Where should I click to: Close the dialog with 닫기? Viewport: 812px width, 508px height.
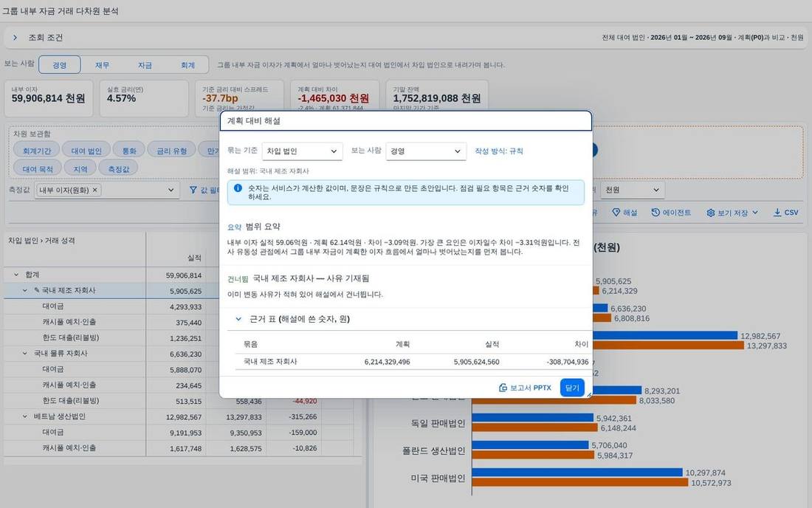572,388
